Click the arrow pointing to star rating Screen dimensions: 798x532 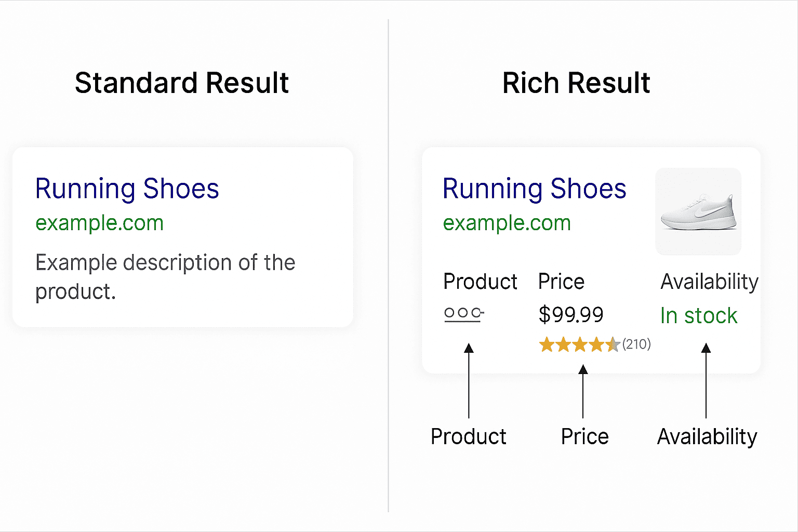(583, 391)
